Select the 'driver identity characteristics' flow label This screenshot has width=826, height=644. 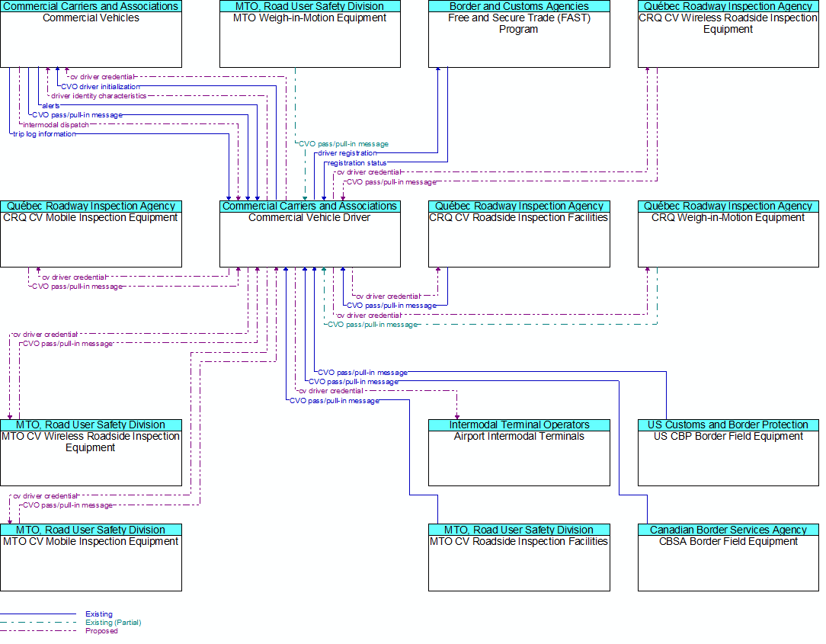coord(98,96)
